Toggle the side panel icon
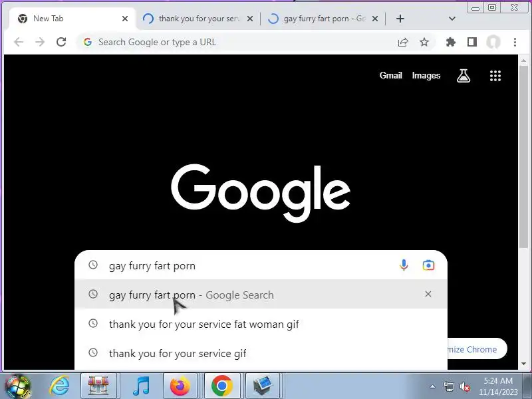The width and height of the screenshot is (532, 399). pyautogui.click(x=472, y=42)
